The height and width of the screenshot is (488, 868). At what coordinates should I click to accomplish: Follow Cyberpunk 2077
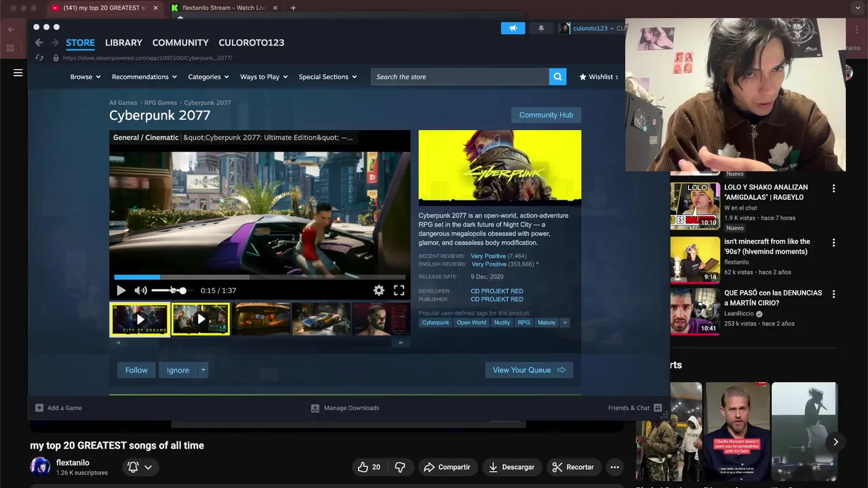[136, 370]
